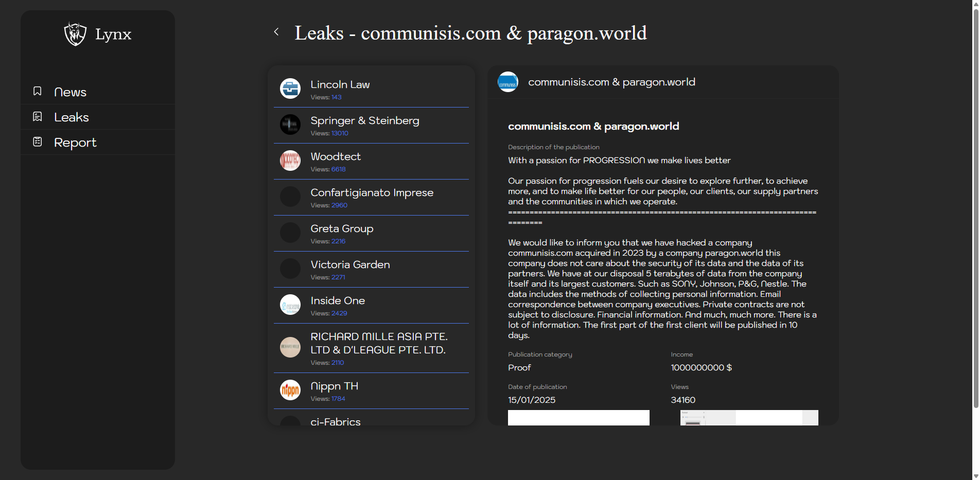The image size is (980, 480).
Task: Click the Inside One logo avatar
Action: 290,305
